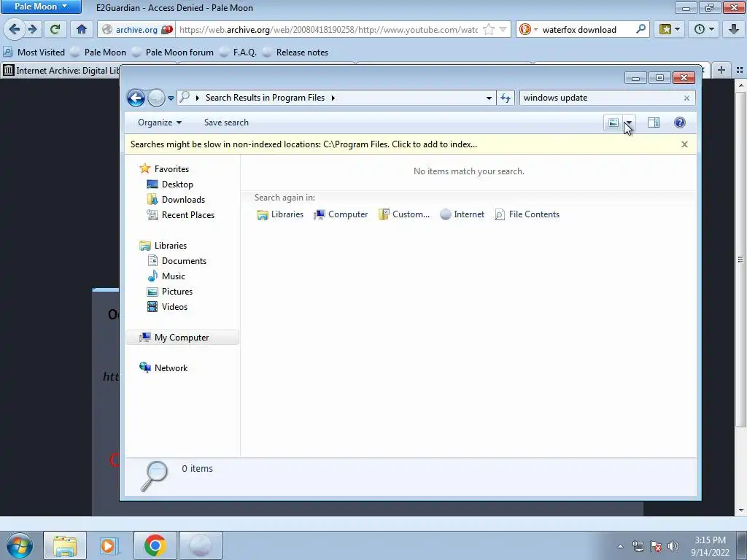Open the More view options dropdown arrow

click(629, 122)
